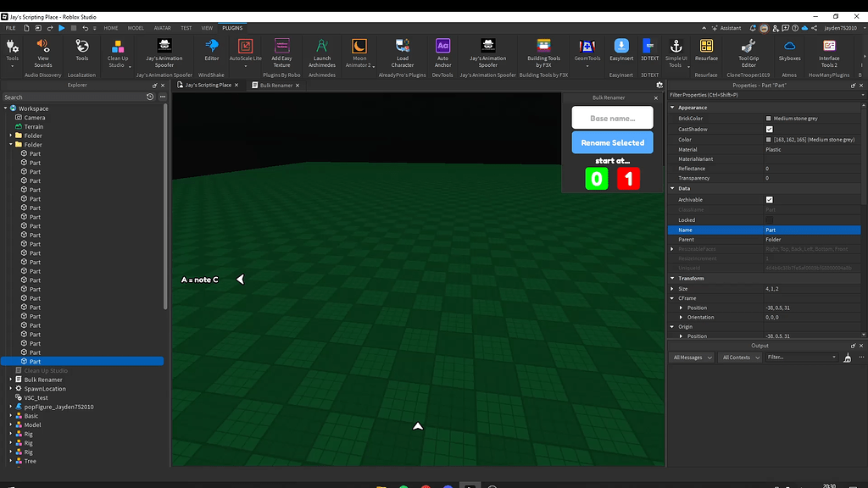Switch to the VIEW ribbon tab
The image size is (868, 488).
(x=207, y=28)
